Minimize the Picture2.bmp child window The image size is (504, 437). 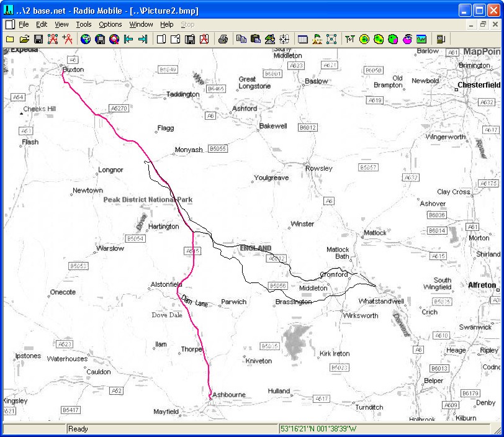(471, 24)
